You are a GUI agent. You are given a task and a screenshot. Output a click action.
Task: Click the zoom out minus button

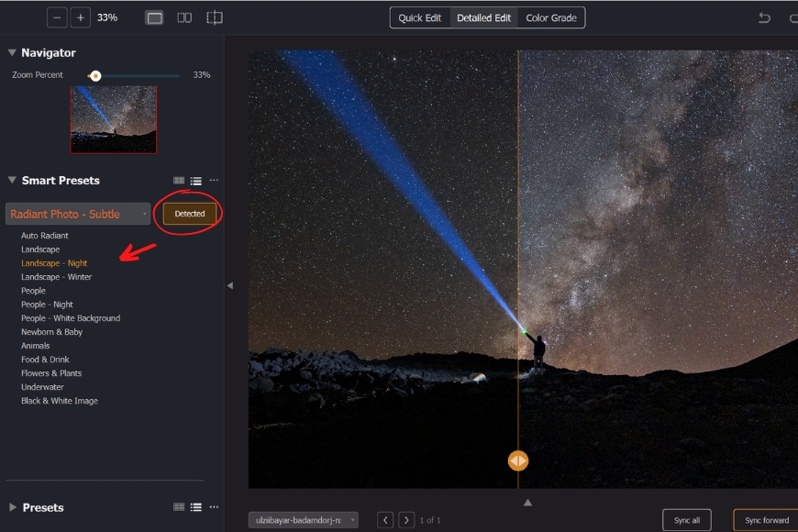(57, 17)
